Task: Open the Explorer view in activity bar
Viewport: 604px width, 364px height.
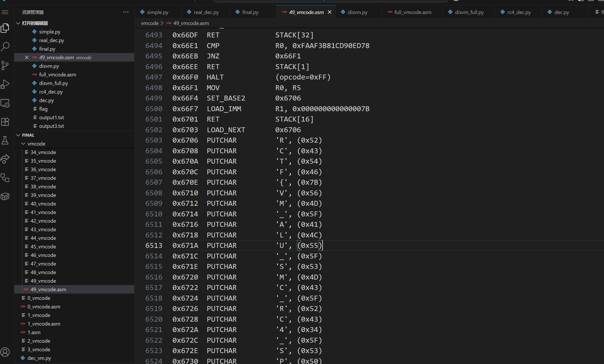Action: 5,28
